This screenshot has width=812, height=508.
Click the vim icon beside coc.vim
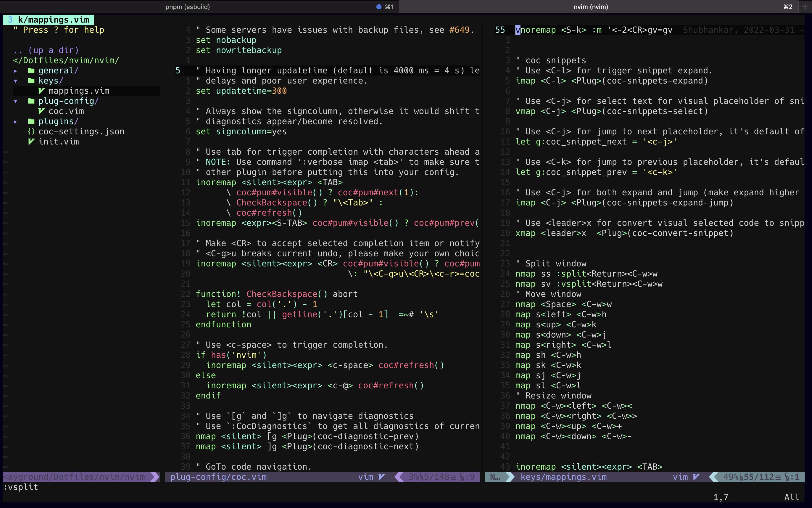pos(41,111)
